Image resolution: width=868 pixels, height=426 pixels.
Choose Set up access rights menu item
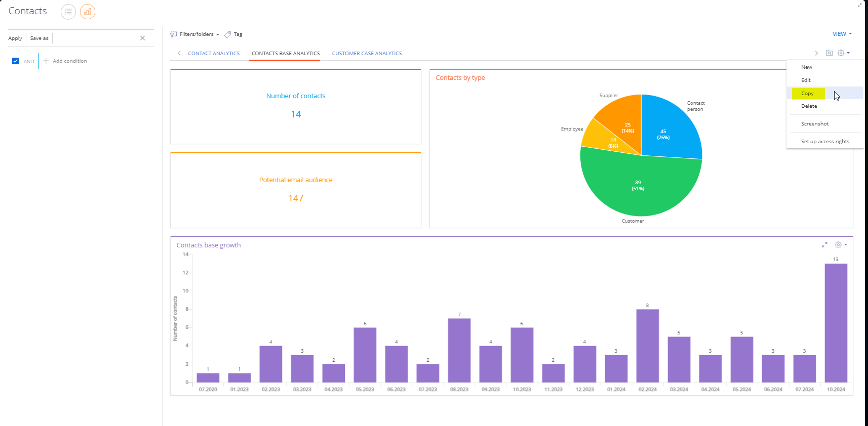(x=825, y=142)
